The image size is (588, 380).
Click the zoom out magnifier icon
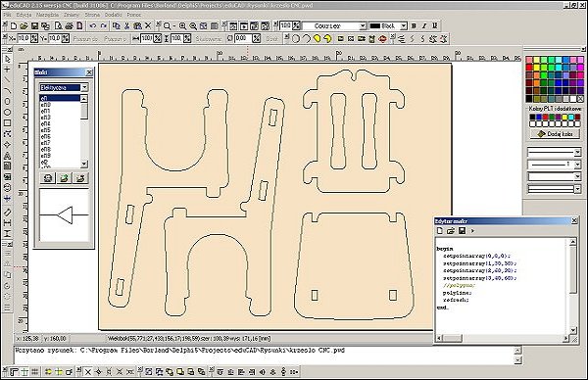[193, 25]
